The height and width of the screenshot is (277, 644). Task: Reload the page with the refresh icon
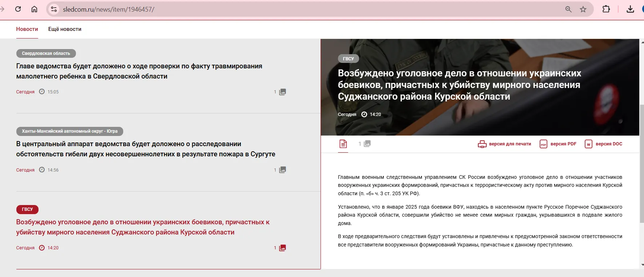(x=18, y=9)
